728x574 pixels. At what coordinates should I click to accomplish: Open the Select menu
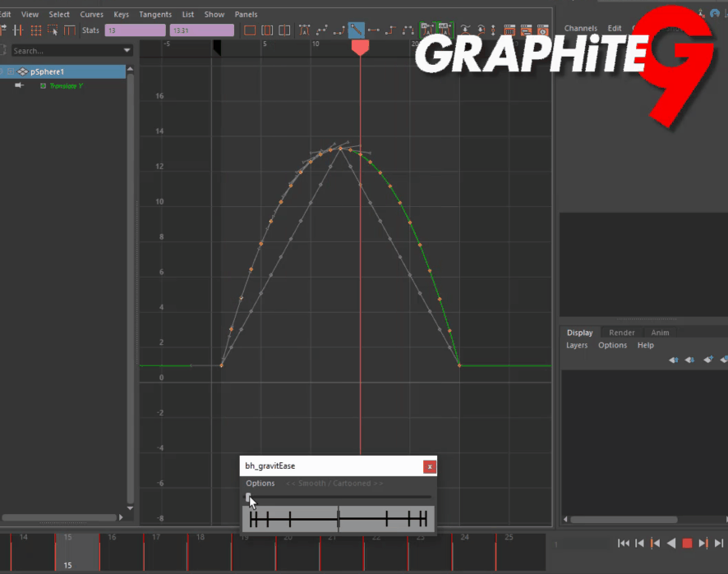click(59, 15)
